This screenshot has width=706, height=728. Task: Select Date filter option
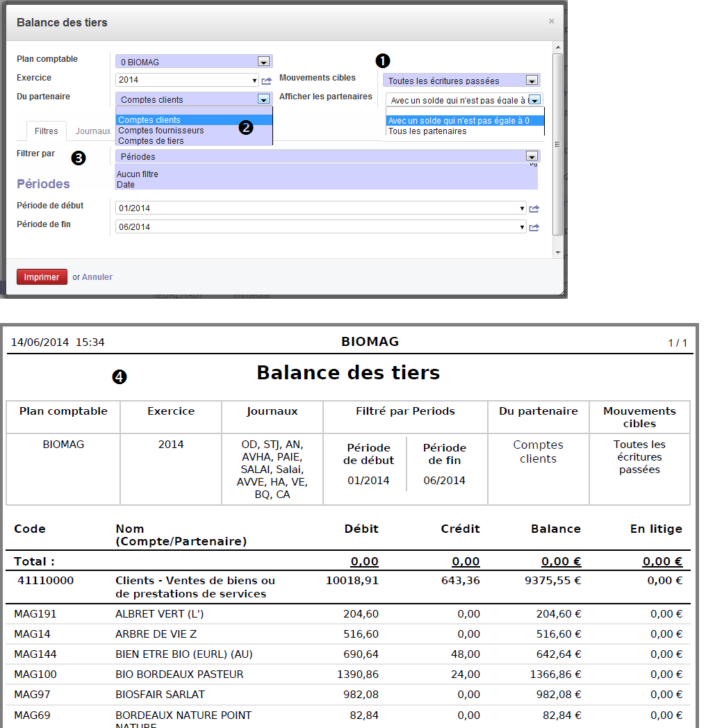tap(326, 184)
